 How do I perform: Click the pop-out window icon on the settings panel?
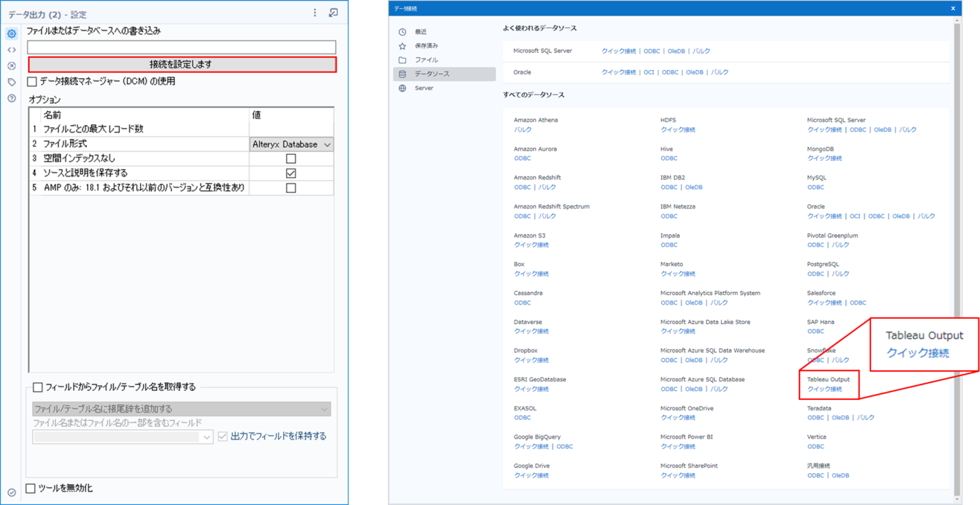pos(334,13)
